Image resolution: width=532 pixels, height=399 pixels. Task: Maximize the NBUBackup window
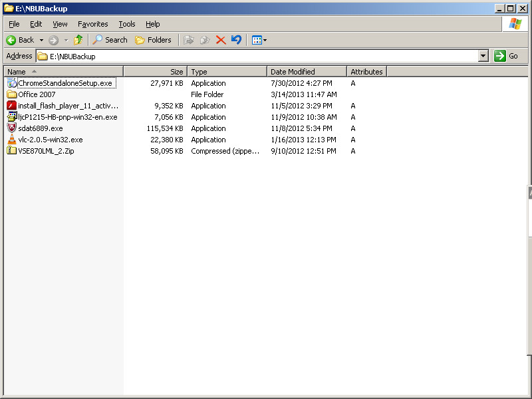510,9
